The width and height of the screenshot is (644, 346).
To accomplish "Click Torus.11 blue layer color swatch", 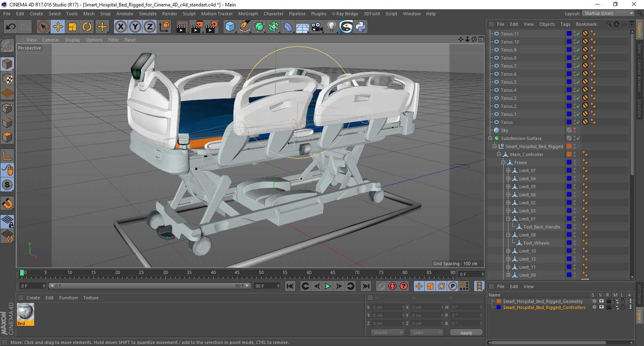I will tap(569, 34).
